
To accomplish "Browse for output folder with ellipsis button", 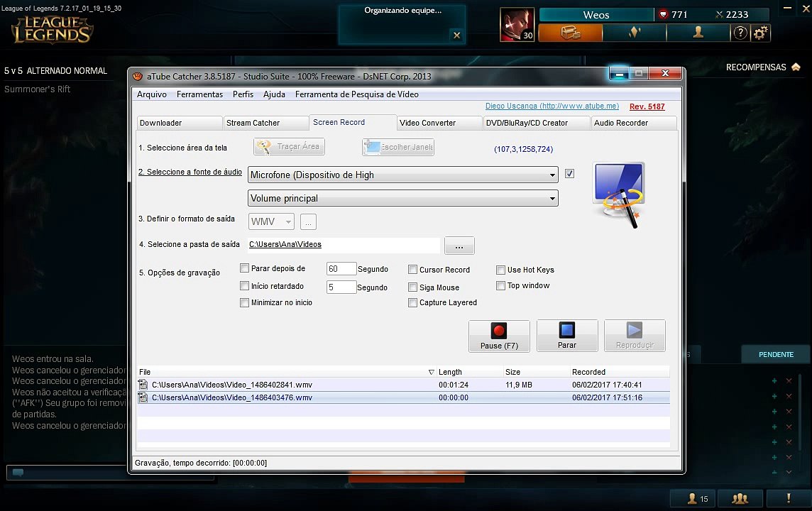I will tap(459, 246).
